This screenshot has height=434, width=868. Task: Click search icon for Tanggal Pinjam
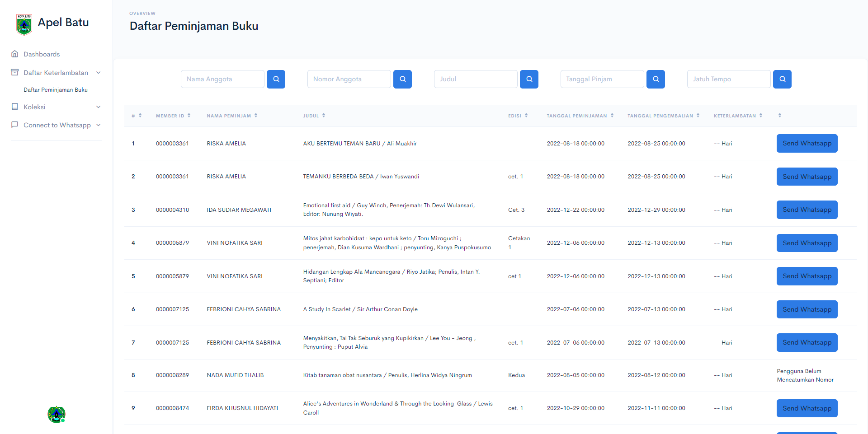(x=656, y=79)
